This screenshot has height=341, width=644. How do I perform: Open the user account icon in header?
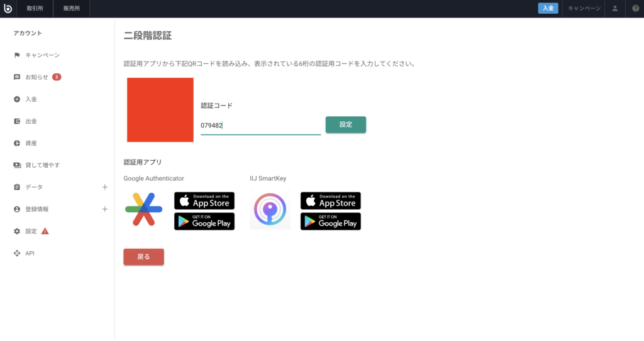click(615, 8)
